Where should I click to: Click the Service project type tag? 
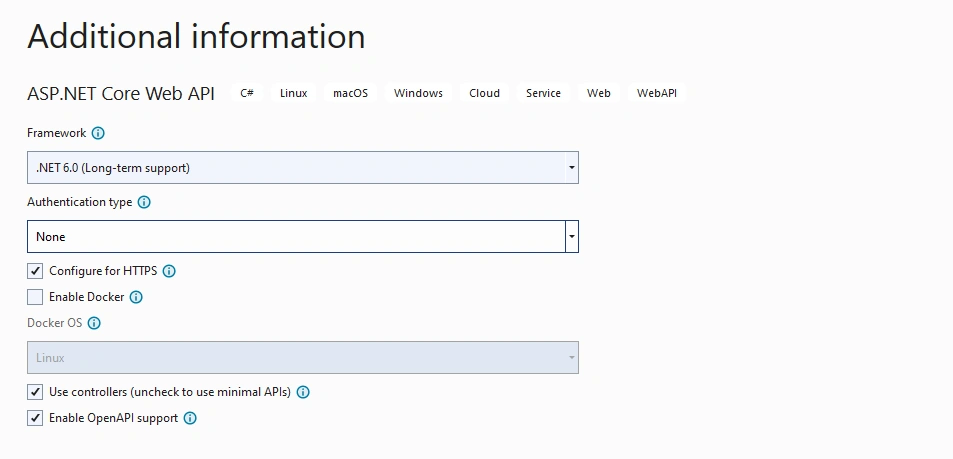tap(543, 93)
